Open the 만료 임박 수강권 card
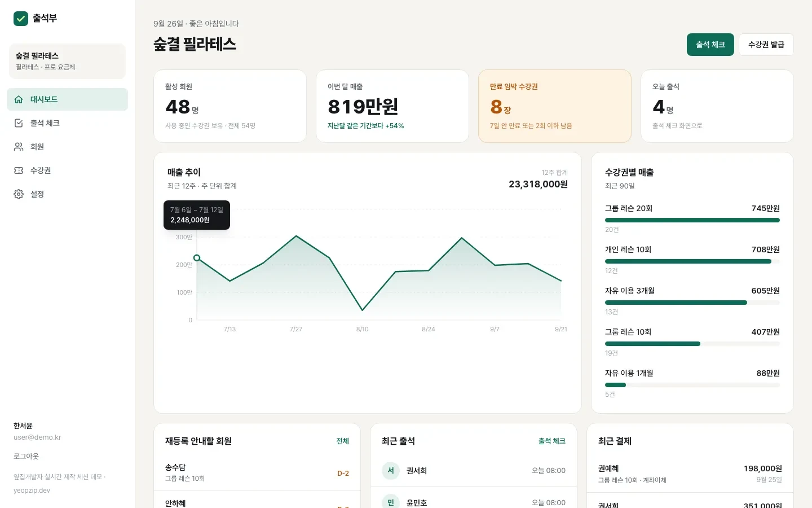This screenshot has height=508, width=812. click(555, 106)
